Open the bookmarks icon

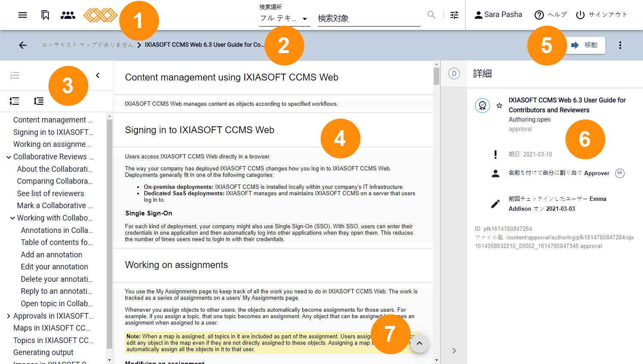click(45, 15)
